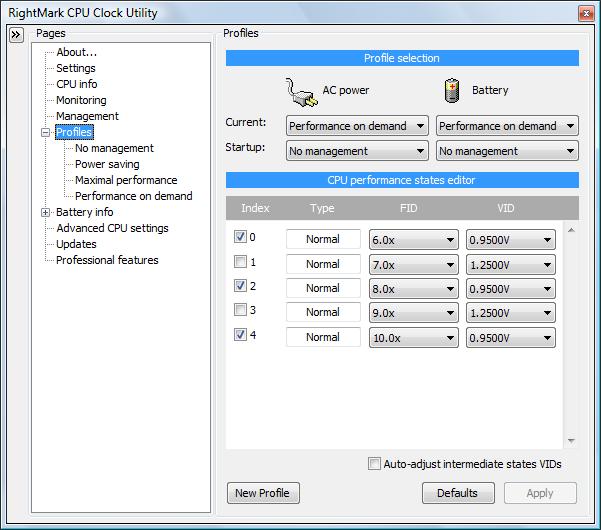
Task: Open VID dropdown for index 1
Action: [511, 264]
